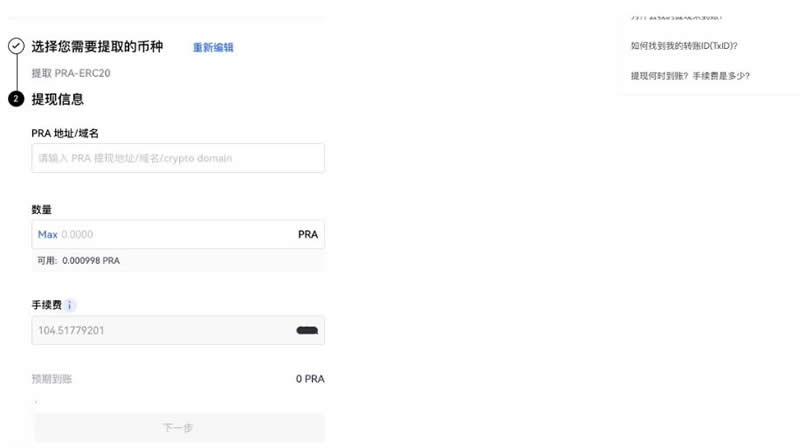Click the 预期到账 label
The image size is (800, 448).
click(x=52, y=379)
